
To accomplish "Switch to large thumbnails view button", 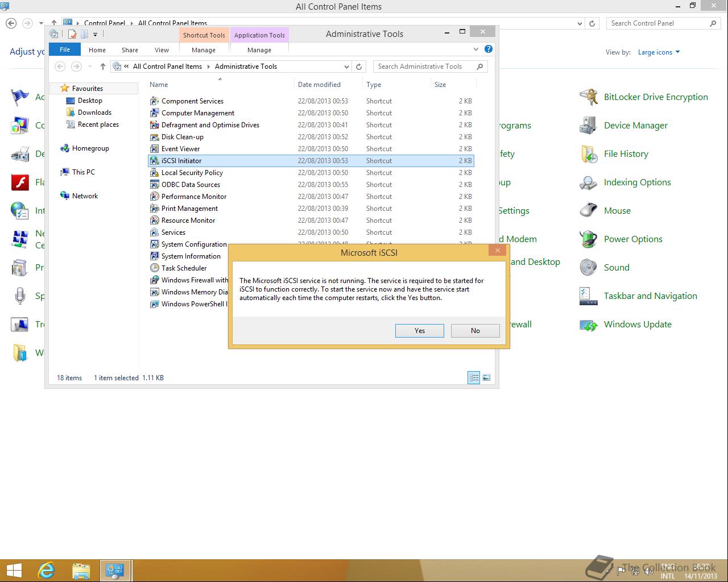I will [486, 377].
